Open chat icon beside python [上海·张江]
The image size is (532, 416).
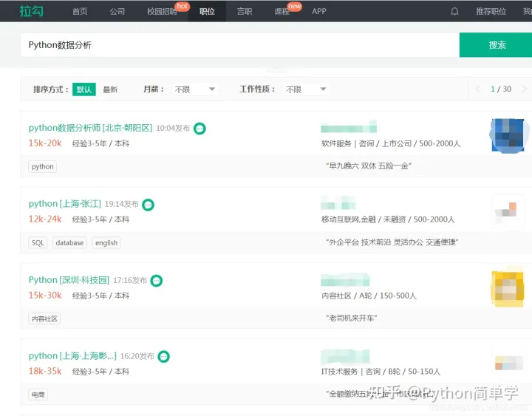pos(148,205)
